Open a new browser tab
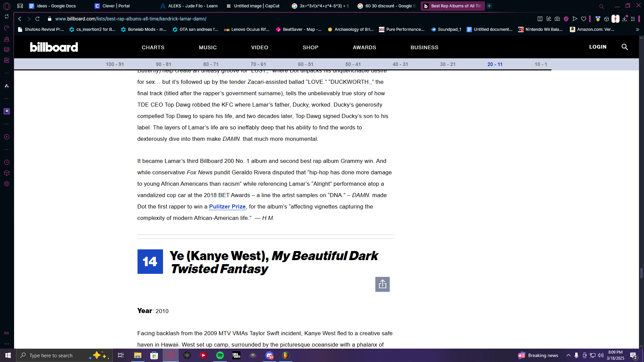Image resolution: width=644 pixels, height=362 pixels. (x=489, y=6)
